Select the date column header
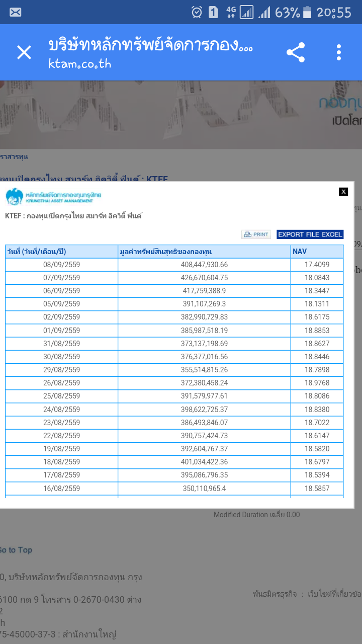Viewport: 362px width, 644px height. tap(62, 252)
